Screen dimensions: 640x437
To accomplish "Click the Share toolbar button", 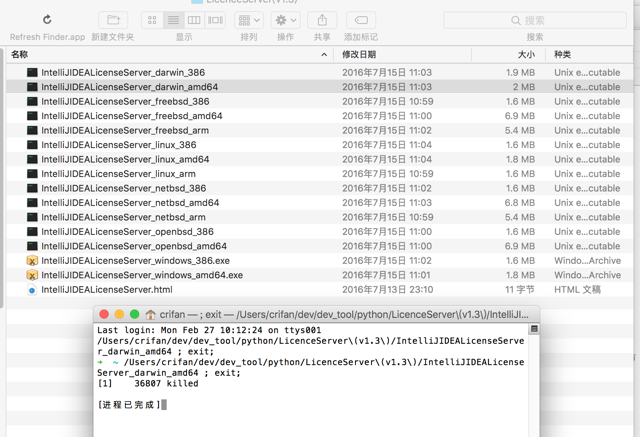I will [x=322, y=20].
